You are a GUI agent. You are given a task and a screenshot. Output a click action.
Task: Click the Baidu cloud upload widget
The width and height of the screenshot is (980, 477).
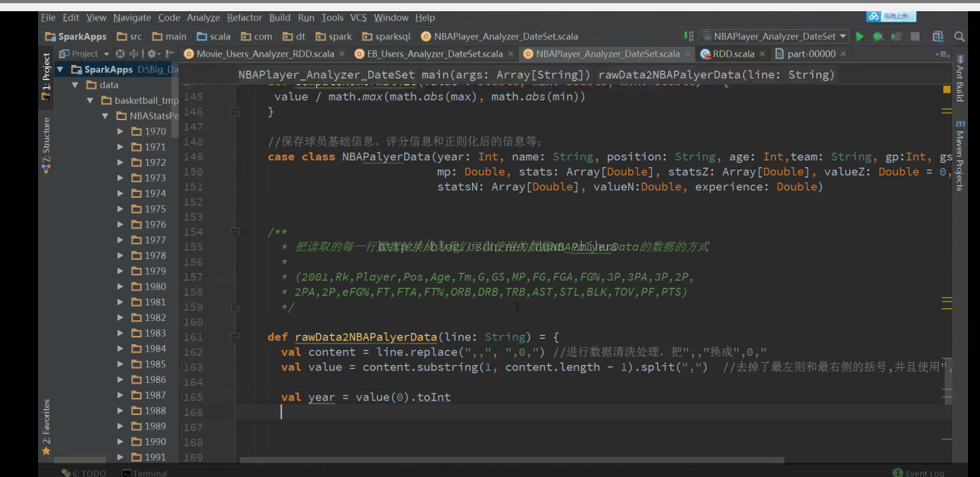(x=891, y=16)
